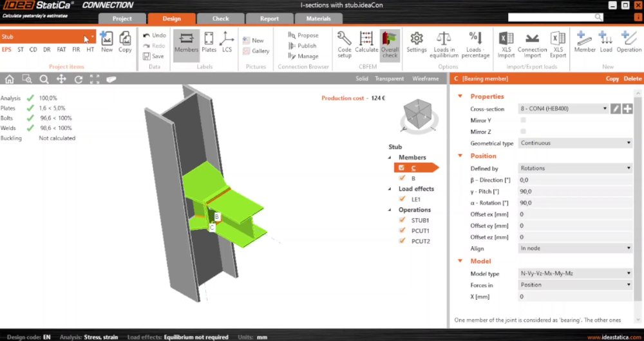Toggle PCUT1 operation checkbox
The image size is (644, 341).
pyautogui.click(x=402, y=230)
